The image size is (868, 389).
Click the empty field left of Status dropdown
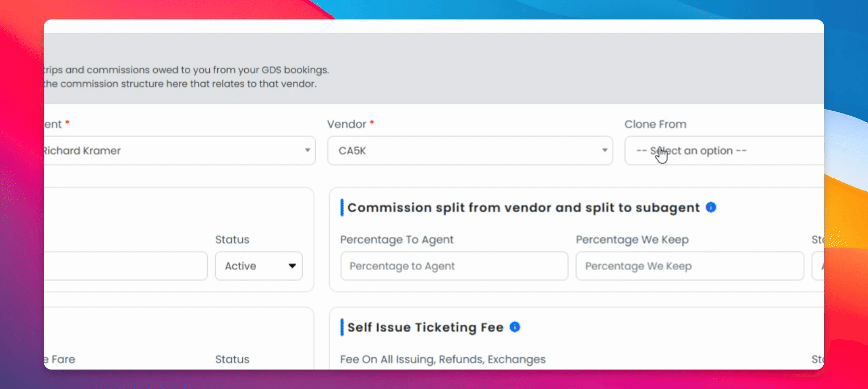click(125, 266)
